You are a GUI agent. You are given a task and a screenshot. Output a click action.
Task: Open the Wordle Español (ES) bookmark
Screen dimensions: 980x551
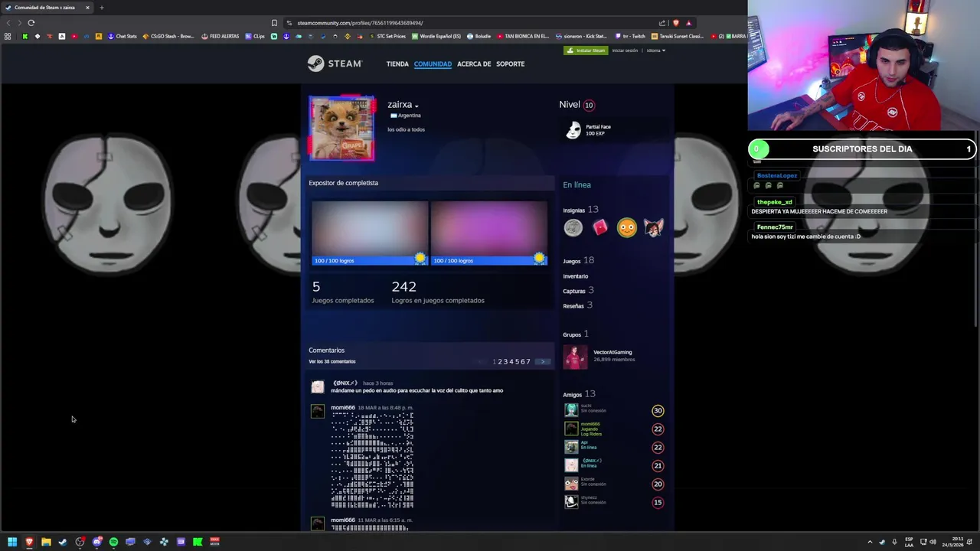pos(436,36)
